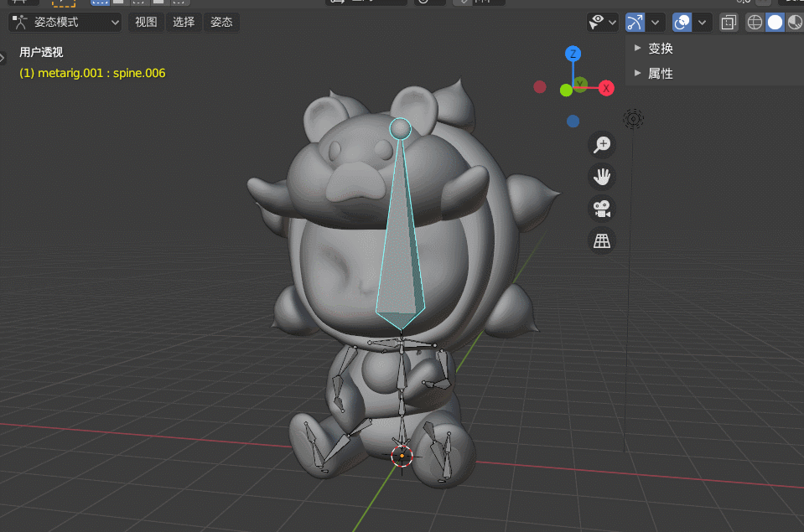
Task: Switch to wireframe viewport shading
Action: [755, 22]
